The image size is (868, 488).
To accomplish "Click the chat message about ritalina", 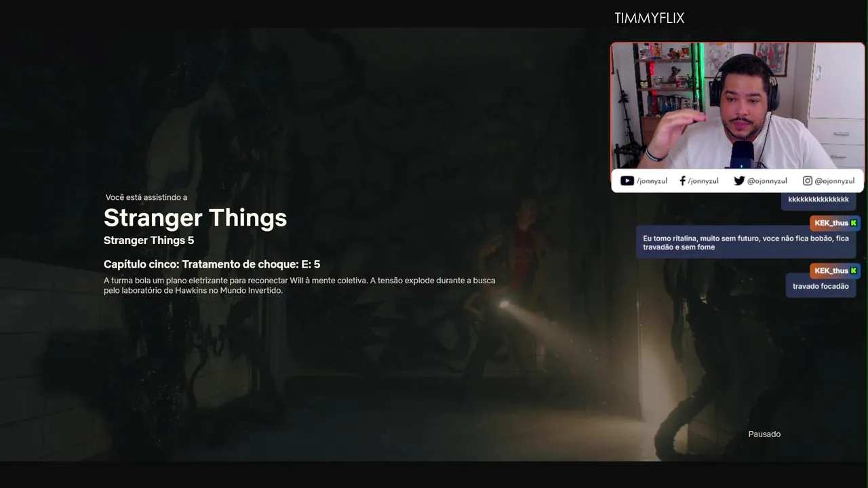I will click(746, 243).
